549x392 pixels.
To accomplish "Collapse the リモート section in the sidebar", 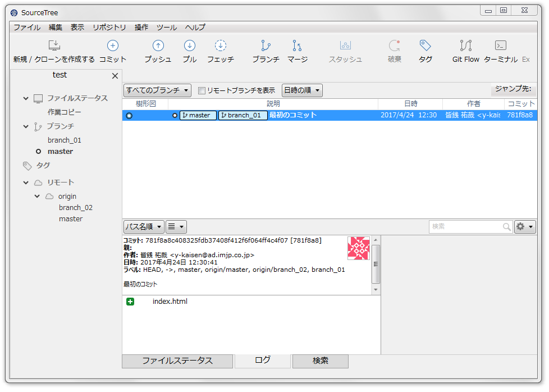I will 26,182.
